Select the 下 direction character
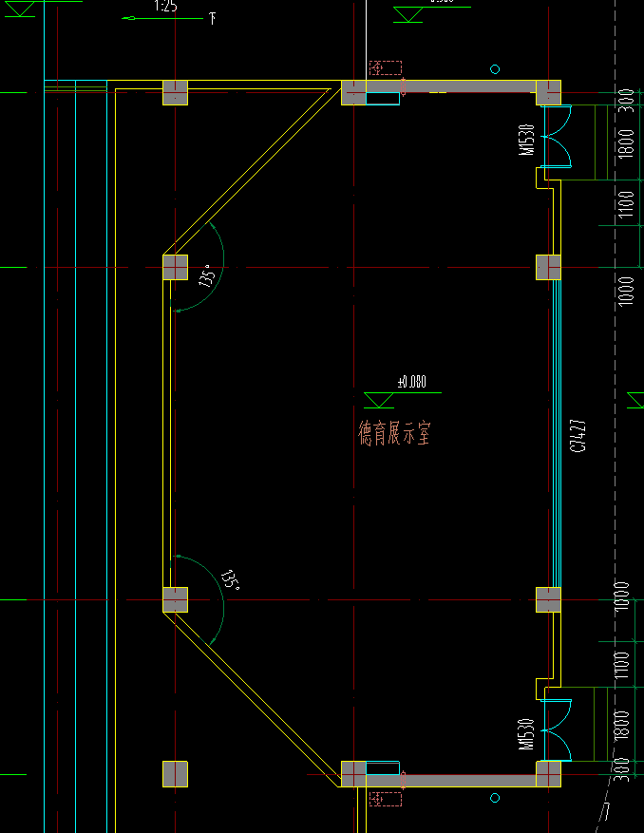The width and height of the screenshot is (644, 833). (212, 19)
